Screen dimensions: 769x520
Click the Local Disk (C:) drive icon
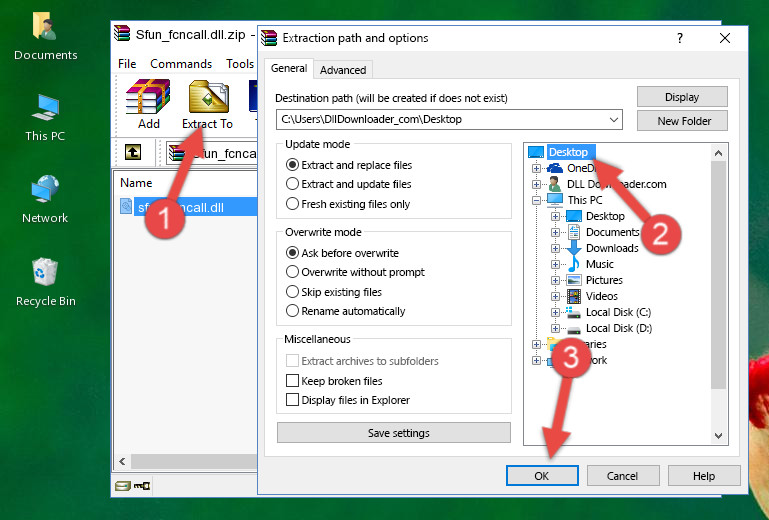point(573,312)
